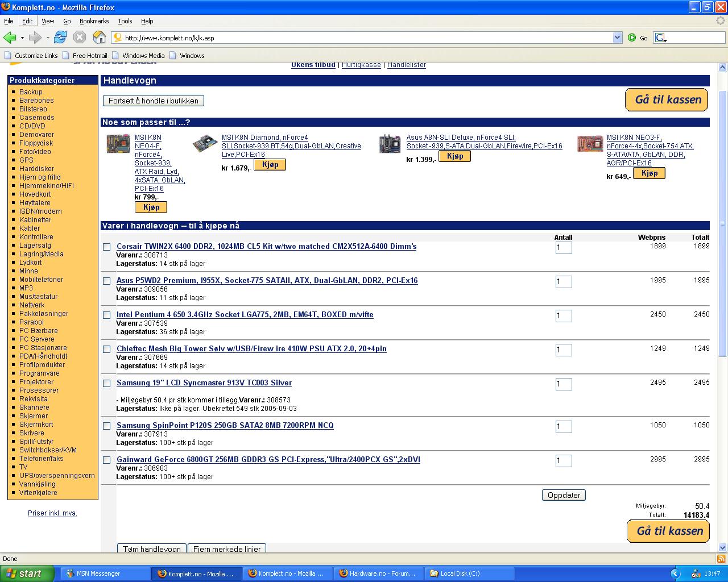Viewport: 728px width, 582px height.
Task: Click the RSS feed icon in status bar
Action: tap(721, 559)
